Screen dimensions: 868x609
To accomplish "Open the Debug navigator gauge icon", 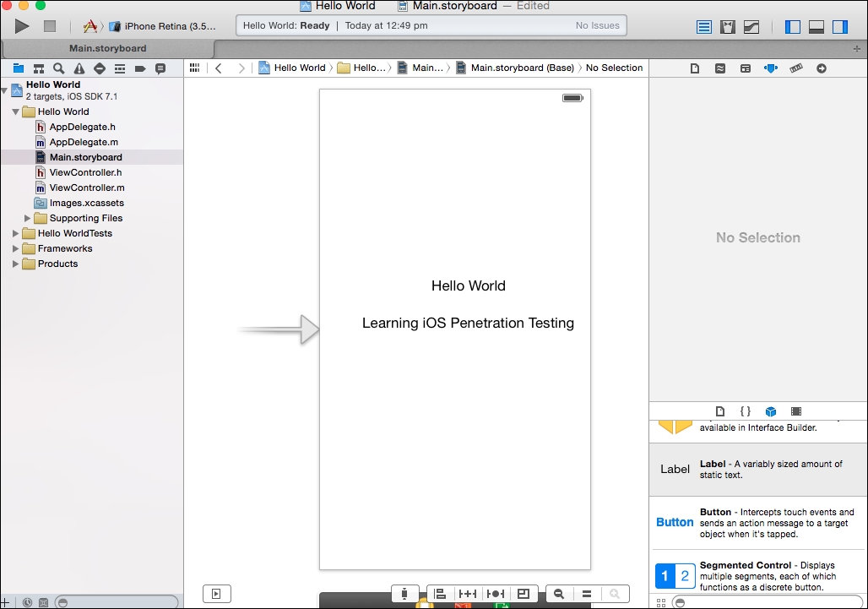I will click(119, 68).
